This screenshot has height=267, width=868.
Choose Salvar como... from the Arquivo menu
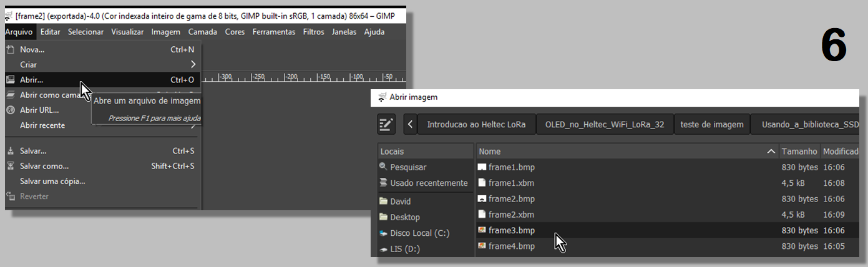coord(44,166)
